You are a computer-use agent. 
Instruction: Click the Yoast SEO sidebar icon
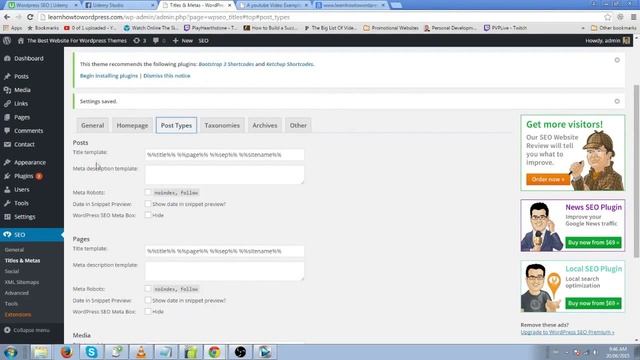pos(7,235)
